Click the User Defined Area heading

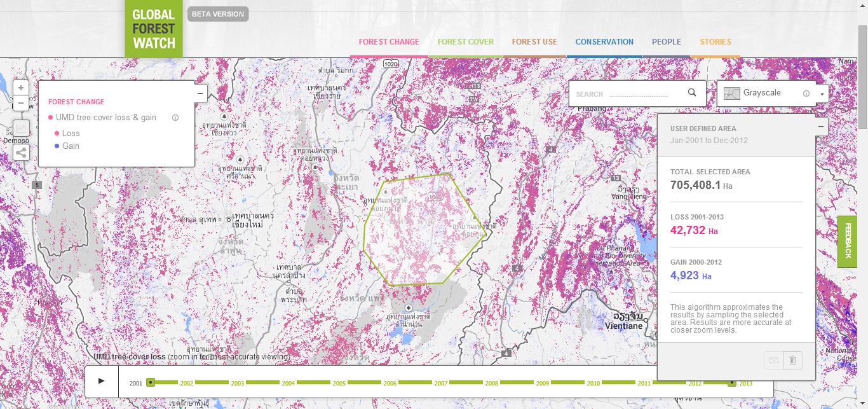click(x=703, y=128)
